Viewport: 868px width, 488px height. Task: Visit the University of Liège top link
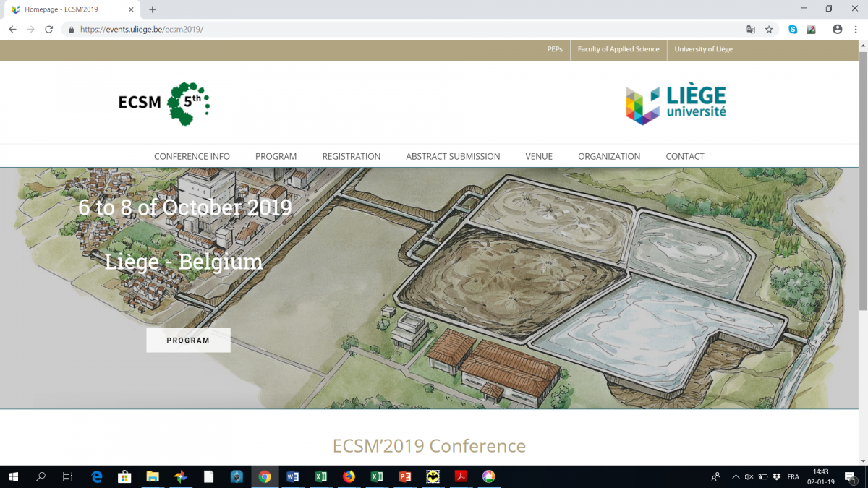click(703, 49)
